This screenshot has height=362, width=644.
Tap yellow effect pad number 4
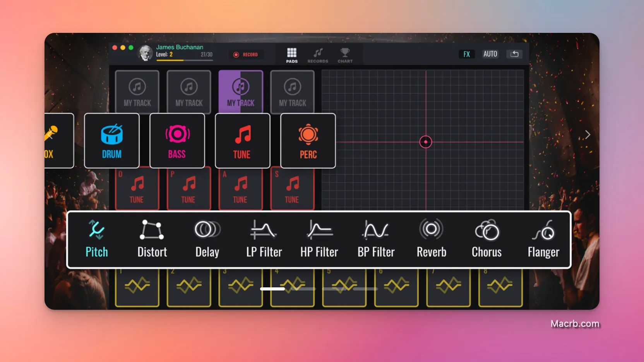(x=292, y=287)
